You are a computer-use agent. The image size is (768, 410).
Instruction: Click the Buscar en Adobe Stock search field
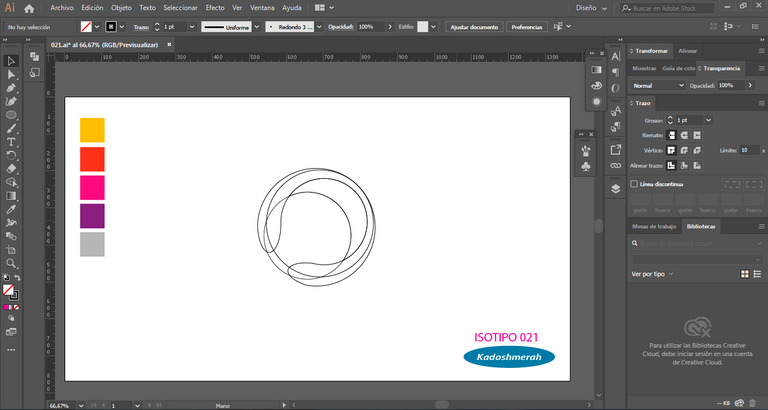tap(667, 8)
